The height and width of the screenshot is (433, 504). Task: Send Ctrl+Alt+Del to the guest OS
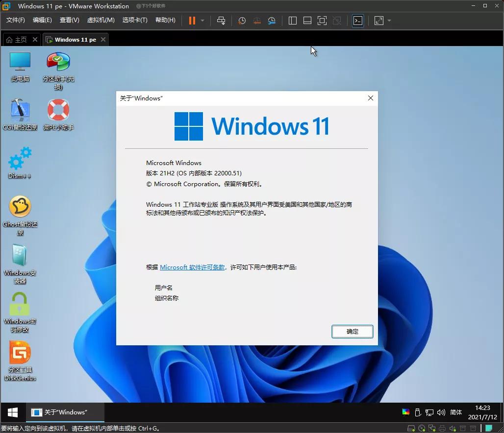click(x=221, y=21)
